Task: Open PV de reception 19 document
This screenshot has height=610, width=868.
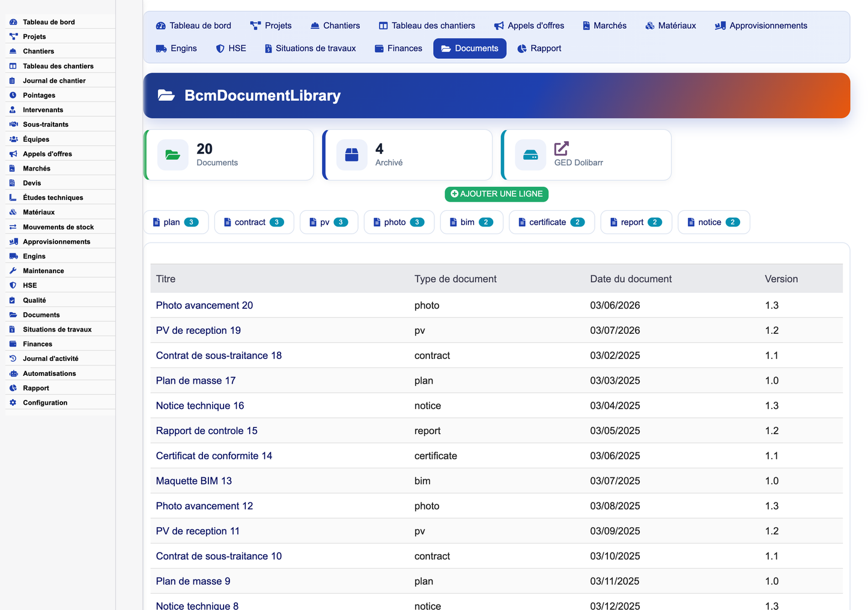Action: pyautogui.click(x=198, y=331)
